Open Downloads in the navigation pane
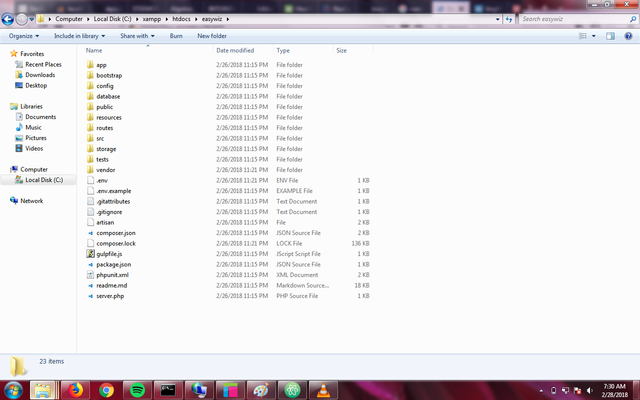The width and height of the screenshot is (640, 400). coord(40,75)
